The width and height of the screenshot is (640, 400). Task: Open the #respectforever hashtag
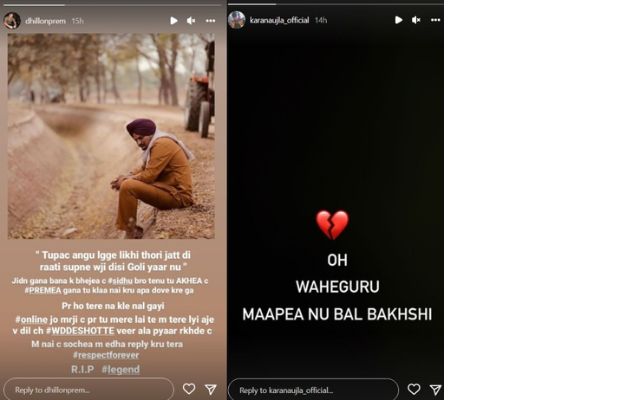coord(106,355)
